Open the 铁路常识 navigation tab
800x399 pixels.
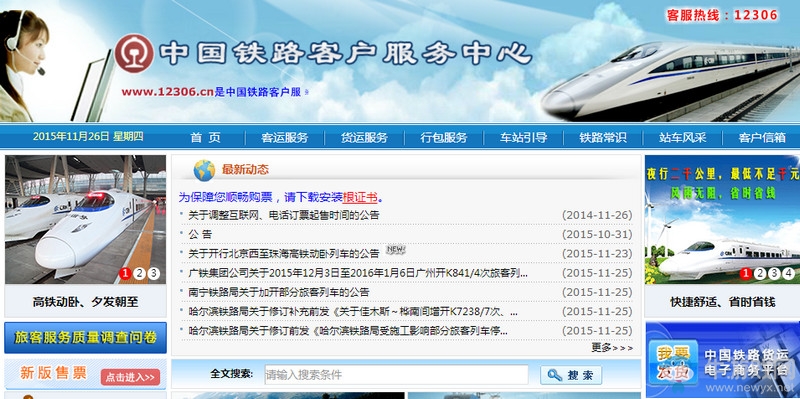tap(603, 137)
